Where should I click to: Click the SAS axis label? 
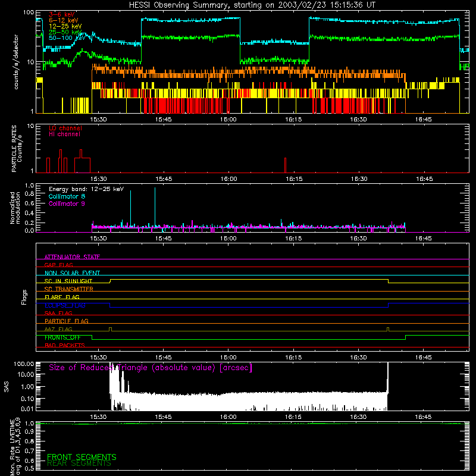coord(6,387)
